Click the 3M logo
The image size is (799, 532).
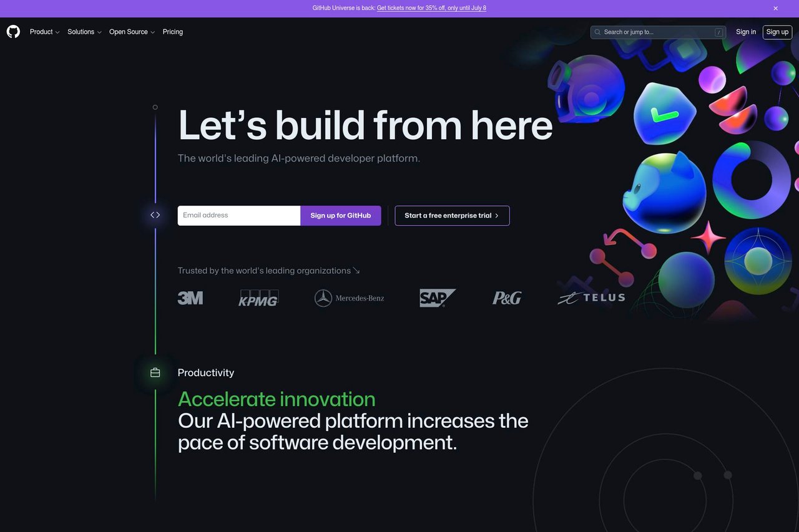tap(190, 298)
